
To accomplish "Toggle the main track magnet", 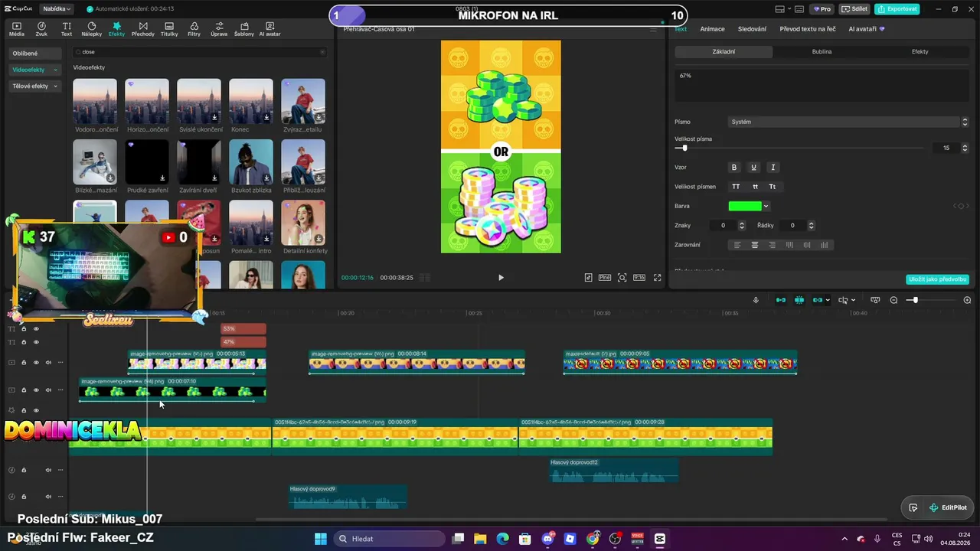I will tap(781, 300).
